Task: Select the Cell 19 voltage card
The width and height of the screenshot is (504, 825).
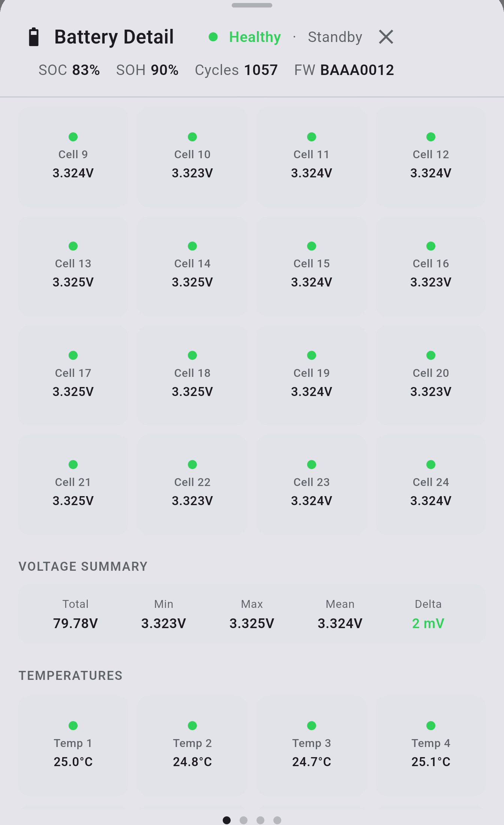Action: coord(312,375)
